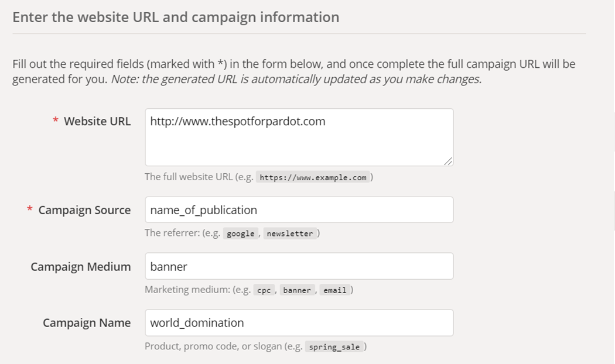The width and height of the screenshot is (615, 364).
Task: Click the Campaign Medium label
Action: [x=81, y=267]
